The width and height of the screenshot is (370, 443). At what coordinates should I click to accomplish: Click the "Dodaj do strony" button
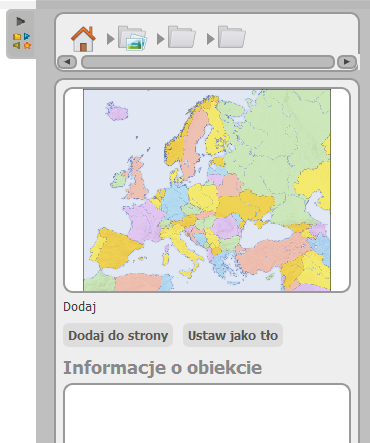118,335
